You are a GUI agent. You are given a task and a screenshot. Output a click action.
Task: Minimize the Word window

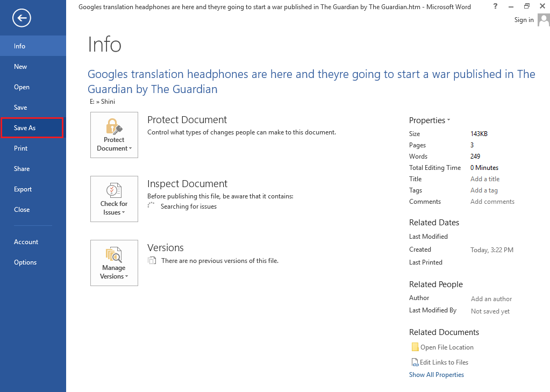coord(511,6)
